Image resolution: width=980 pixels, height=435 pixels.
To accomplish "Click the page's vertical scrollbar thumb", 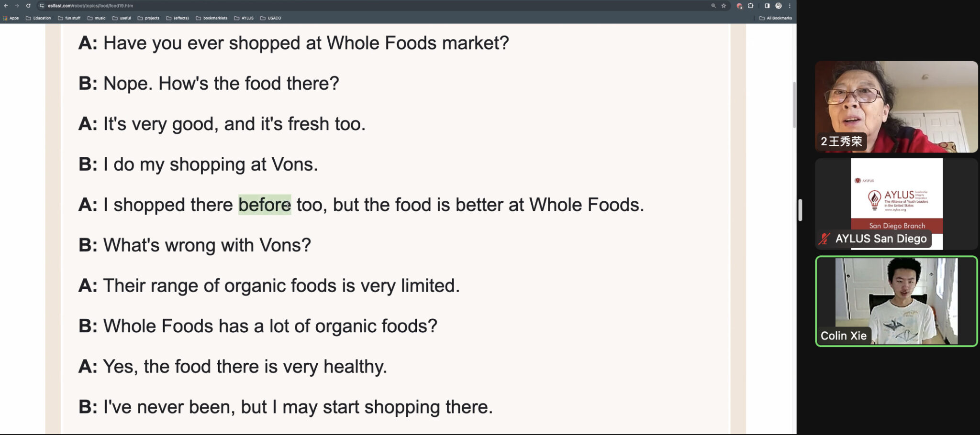I will click(x=795, y=105).
